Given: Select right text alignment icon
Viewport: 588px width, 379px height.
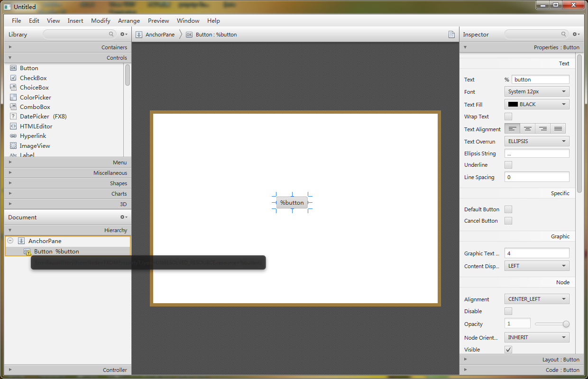Looking at the screenshot, I should (x=543, y=129).
